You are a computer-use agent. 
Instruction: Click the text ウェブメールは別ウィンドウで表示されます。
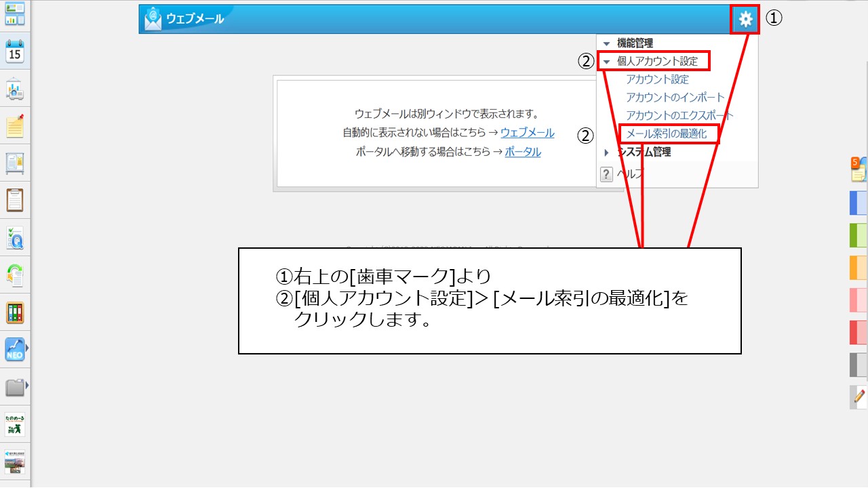pos(447,114)
